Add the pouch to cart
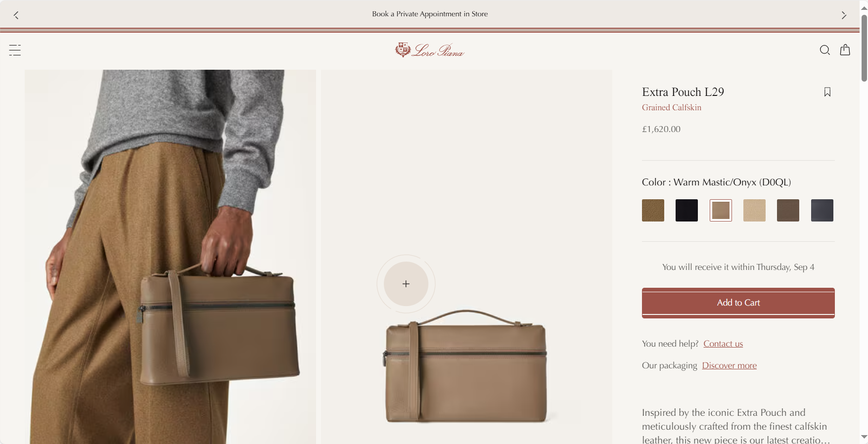This screenshot has width=868, height=444. 738,303
